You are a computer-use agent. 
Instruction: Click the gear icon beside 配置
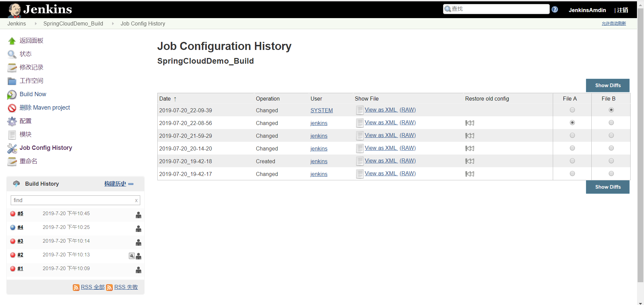(x=12, y=121)
